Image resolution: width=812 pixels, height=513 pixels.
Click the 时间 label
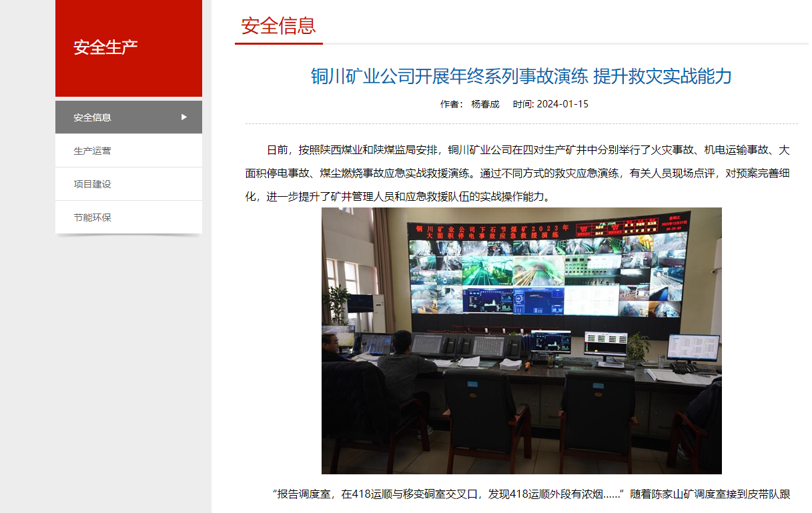click(523, 104)
